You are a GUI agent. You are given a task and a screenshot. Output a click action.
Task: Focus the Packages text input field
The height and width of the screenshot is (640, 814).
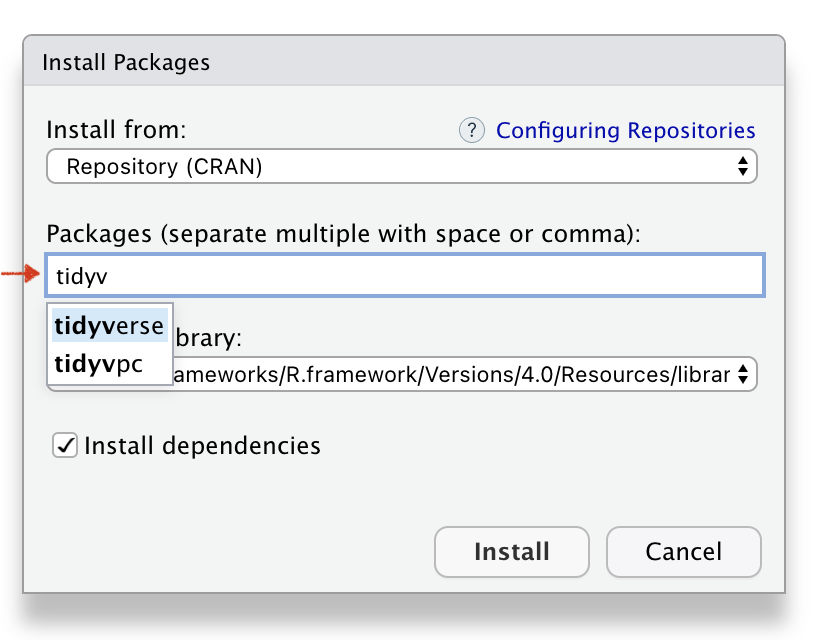430,275
